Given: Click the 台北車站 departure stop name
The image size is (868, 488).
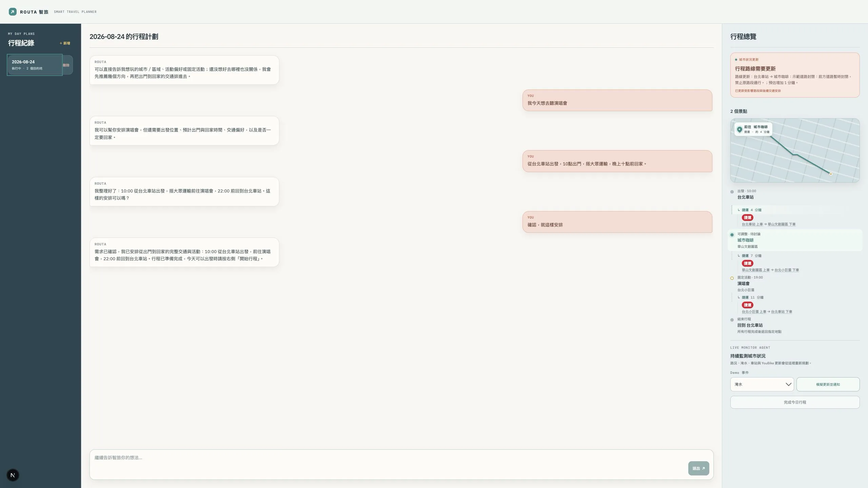Looking at the screenshot, I should (746, 197).
